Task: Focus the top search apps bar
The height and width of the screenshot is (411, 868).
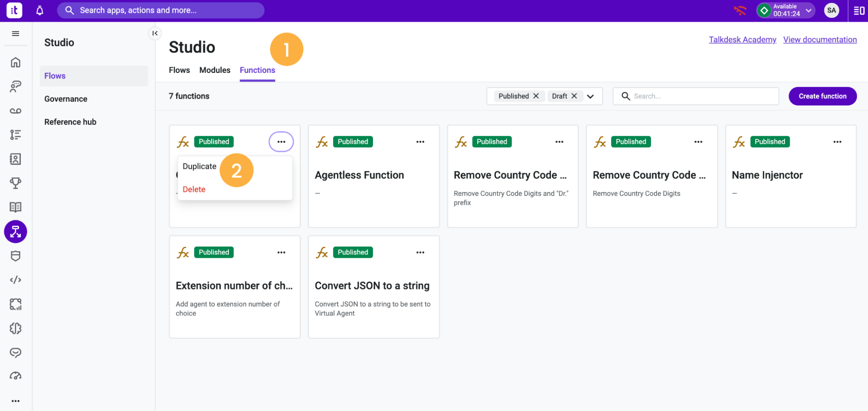Action: (161, 10)
